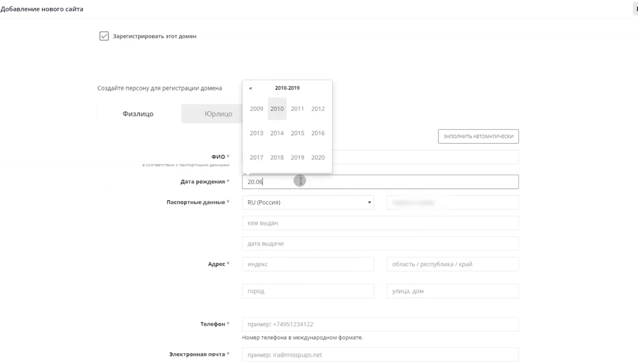Viewport: 638px width, 364px height.
Task: Click the 'Дата рождения' date field
Action: coord(380,182)
